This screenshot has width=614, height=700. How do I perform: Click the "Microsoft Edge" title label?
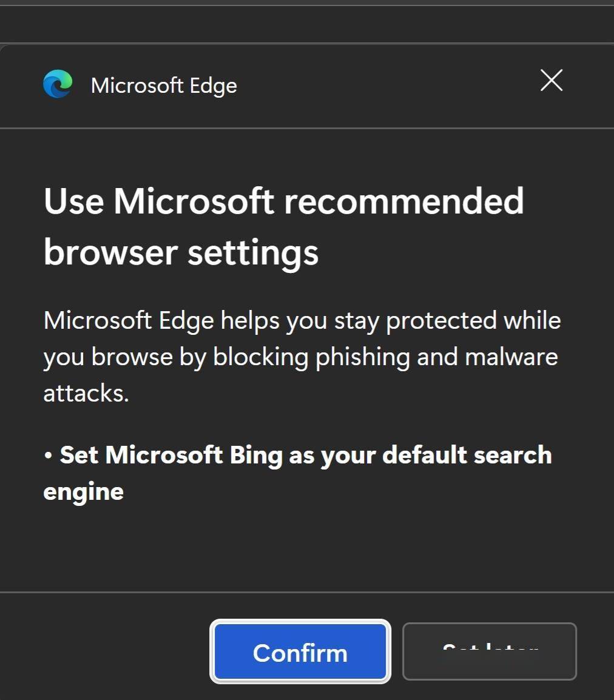[x=164, y=86]
